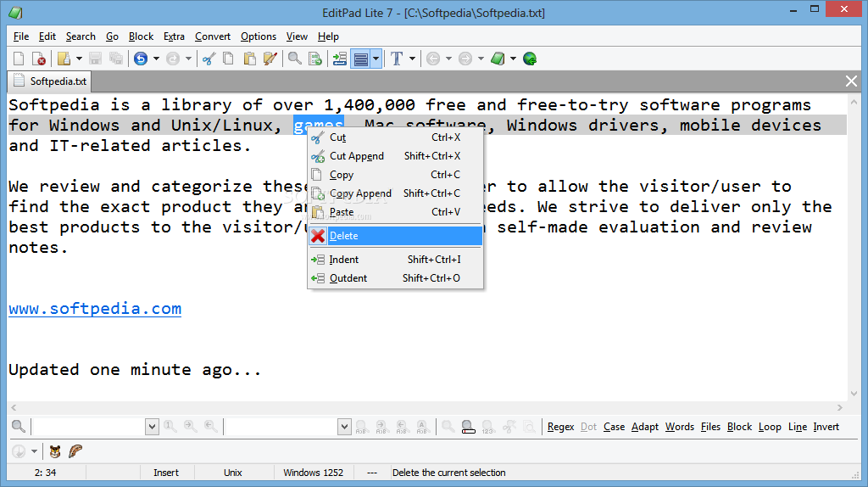Click the green EditPad notepad icon
868x487 pixels.
pyautogui.click(x=498, y=59)
